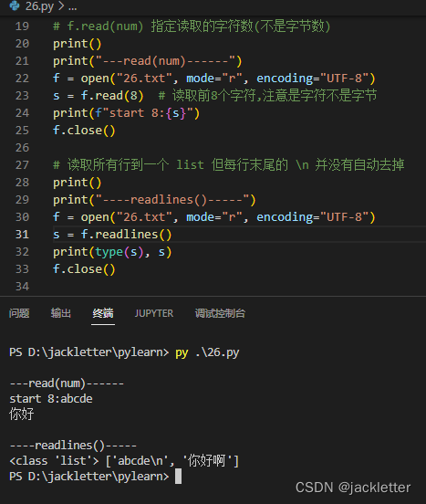
Task: Open the 调试控制台 panel tab
Action: tap(220, 313)
